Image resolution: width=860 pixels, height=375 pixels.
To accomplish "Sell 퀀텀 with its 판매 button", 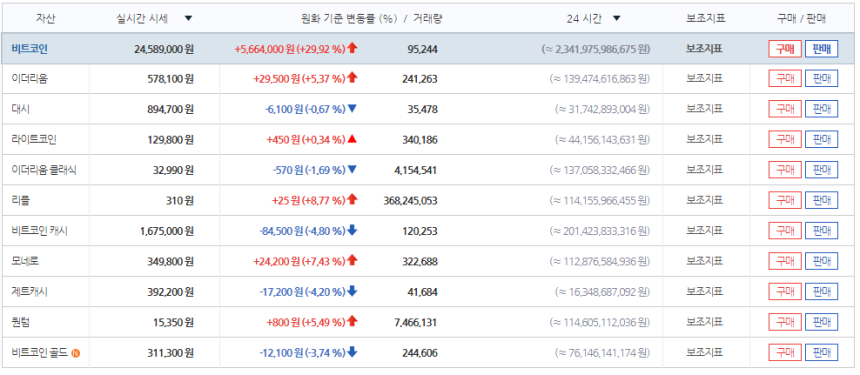I will point(822,322).
